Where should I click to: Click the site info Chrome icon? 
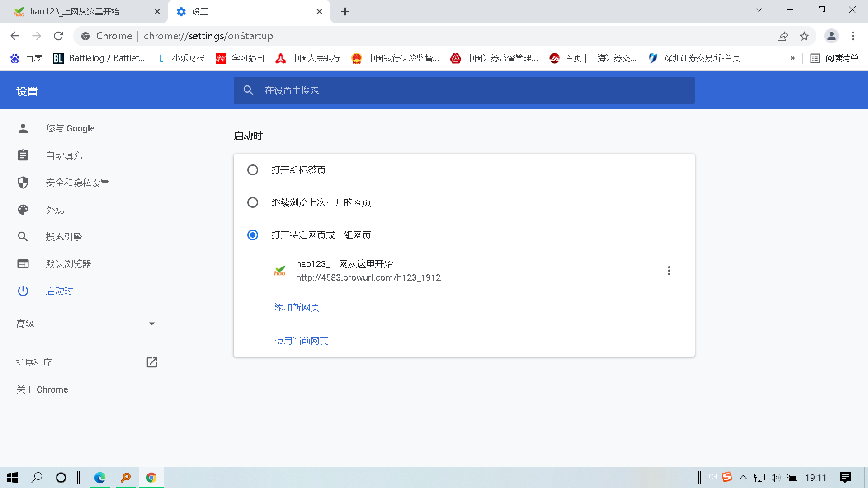click(85, 36)
